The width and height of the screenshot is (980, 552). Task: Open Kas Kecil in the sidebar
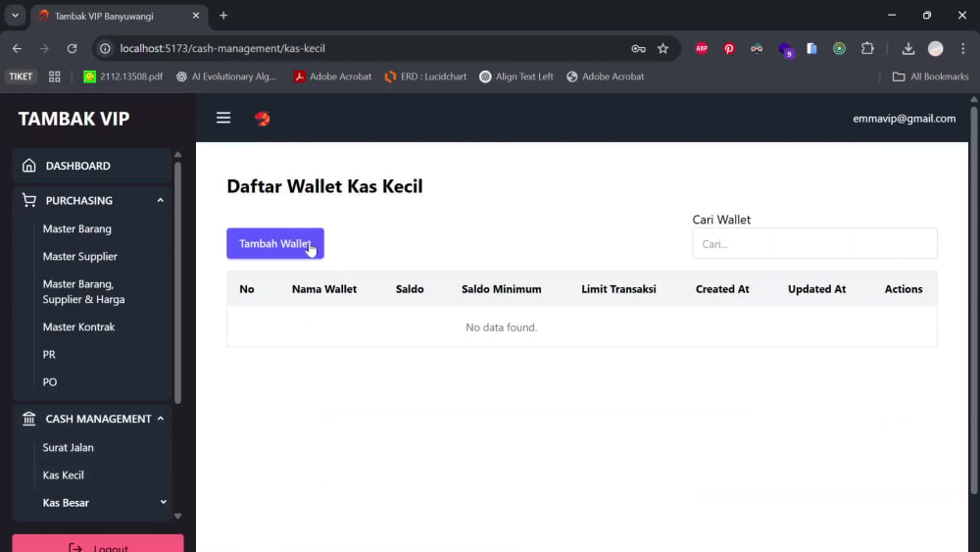(x=63, y=476)
